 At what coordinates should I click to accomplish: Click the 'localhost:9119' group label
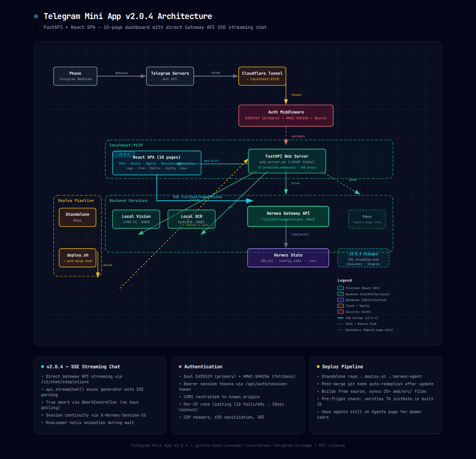click(126, 145)
